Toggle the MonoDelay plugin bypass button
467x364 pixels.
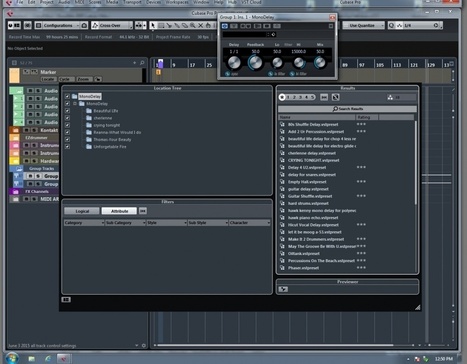(225, 26)
